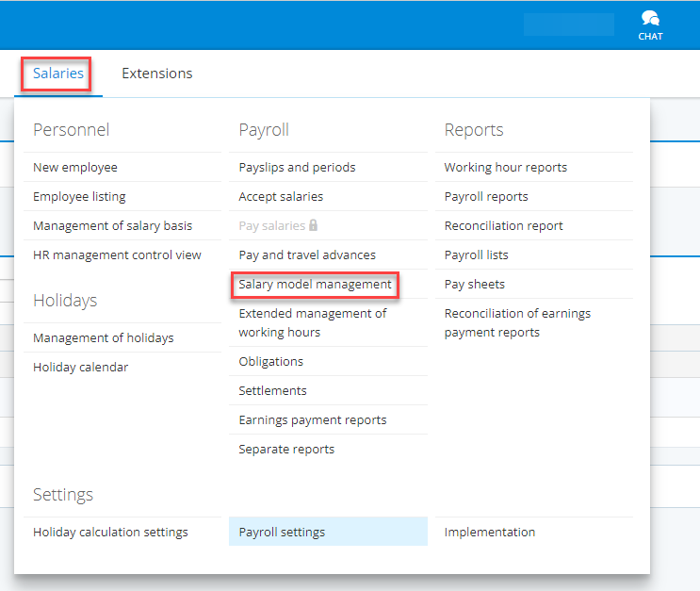Screen dimensions: 700x591
Task: Open Payroll lists
Action: pos(477,255)
